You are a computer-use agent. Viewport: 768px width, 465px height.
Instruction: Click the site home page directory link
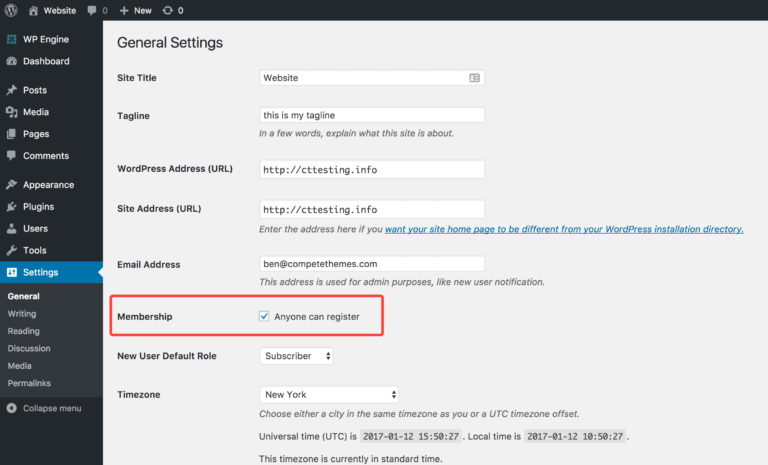pos(563,229)
